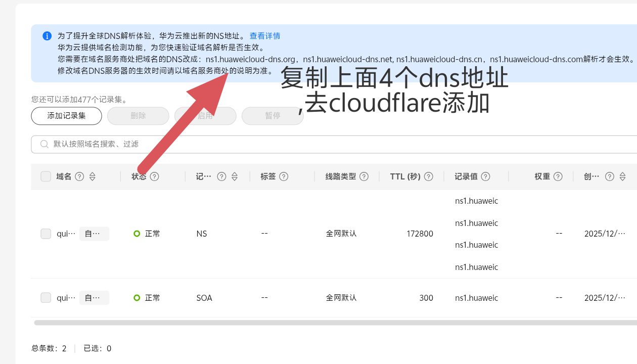Click help icon next to TTL (秒)
The image size is (637, 364).
(429, 176)
